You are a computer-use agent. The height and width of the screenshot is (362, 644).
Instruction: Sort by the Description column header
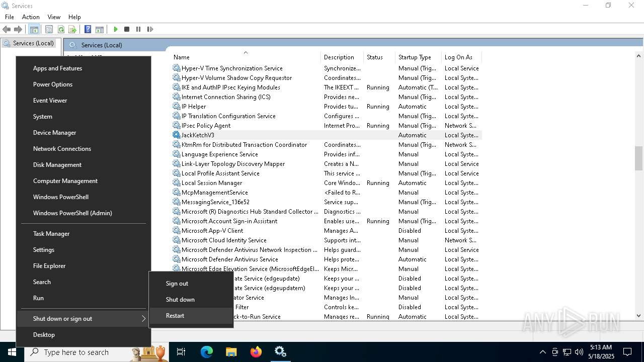pyautogui.click(x=342, y=57)
